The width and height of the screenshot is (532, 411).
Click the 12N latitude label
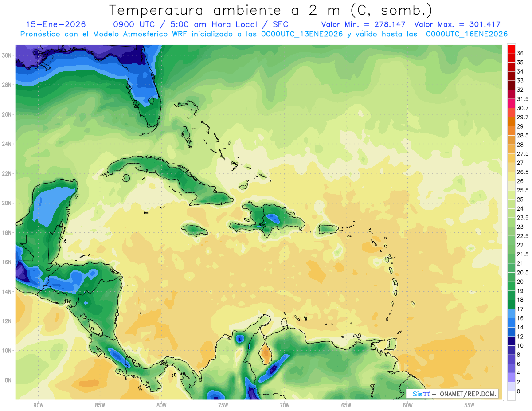pos(7,321)
